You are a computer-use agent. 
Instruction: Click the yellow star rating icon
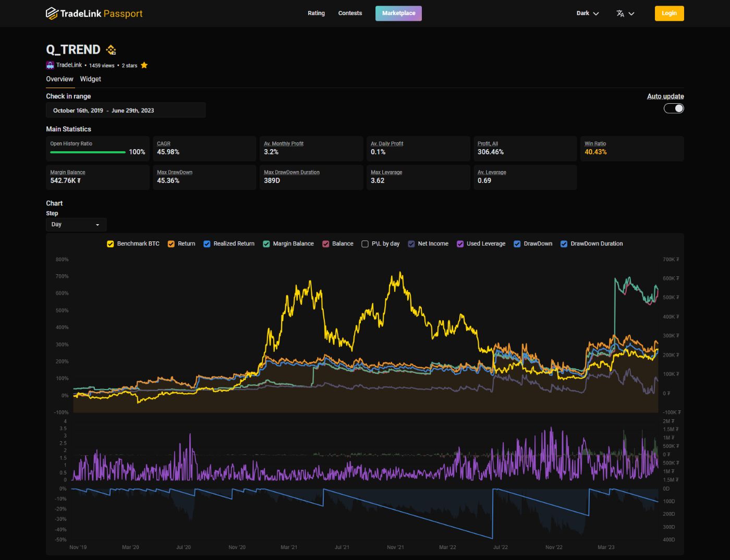click(144, 65)
